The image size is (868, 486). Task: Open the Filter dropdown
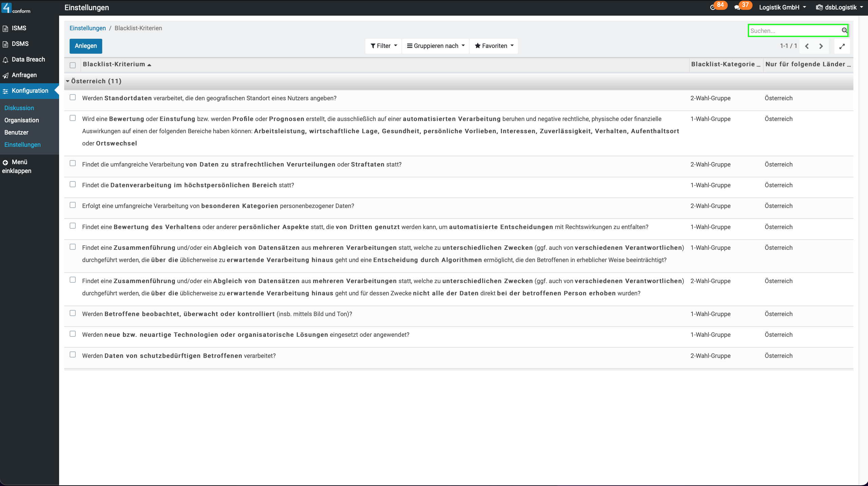coord(383,46)
